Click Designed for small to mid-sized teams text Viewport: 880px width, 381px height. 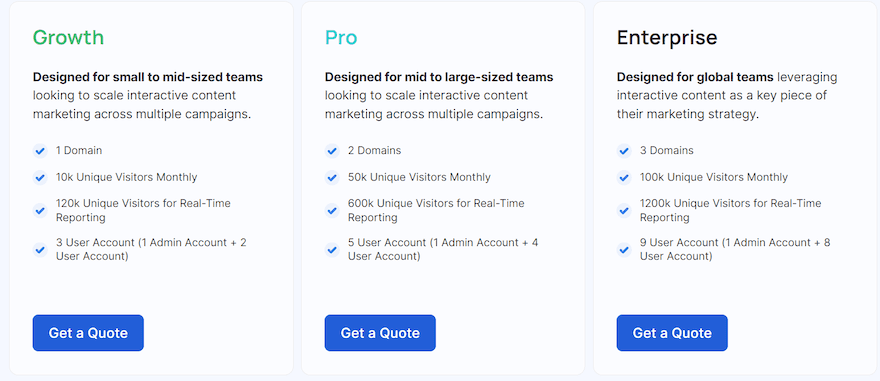pos(148,77)
